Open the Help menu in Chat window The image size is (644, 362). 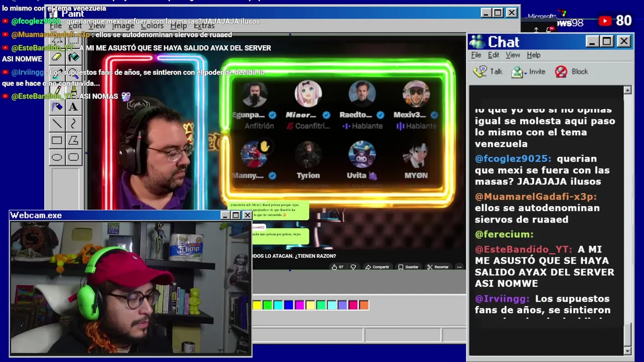pyautogui.click(x=533, y=55)
